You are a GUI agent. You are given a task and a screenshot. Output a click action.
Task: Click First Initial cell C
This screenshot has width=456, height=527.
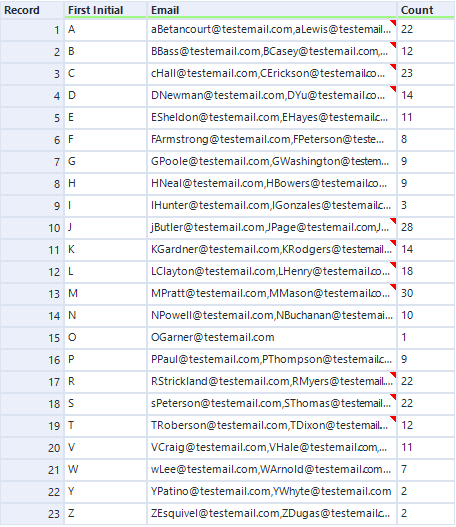point(106,74)
